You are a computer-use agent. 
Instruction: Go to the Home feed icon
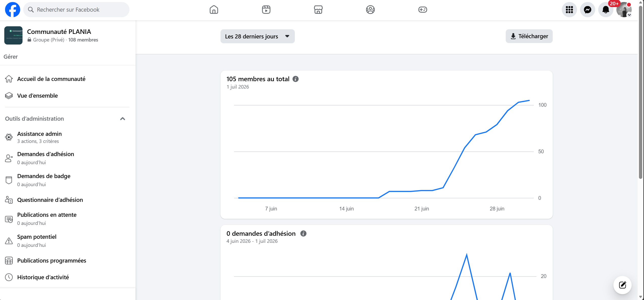tap(214, 10)
